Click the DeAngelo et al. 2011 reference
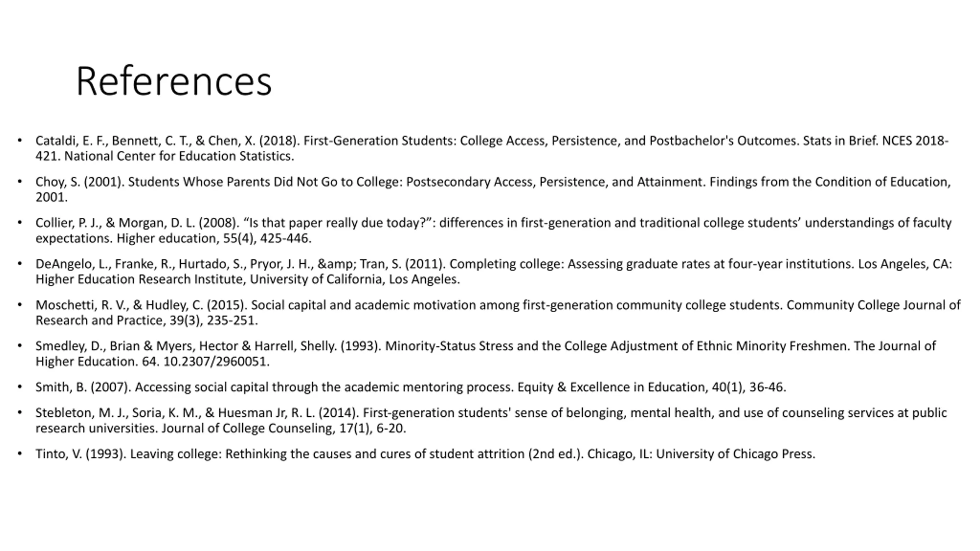The height and width of the screenshot is (551, 980). 493,271
